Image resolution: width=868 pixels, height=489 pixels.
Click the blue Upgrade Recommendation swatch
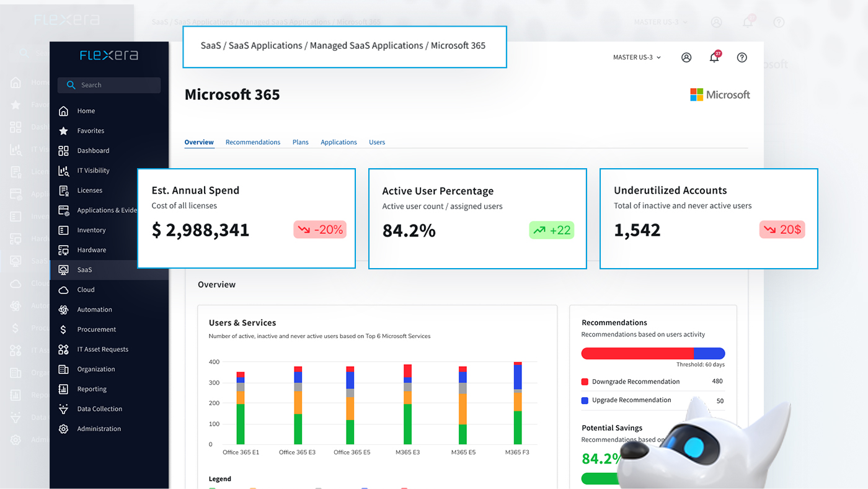585,400
